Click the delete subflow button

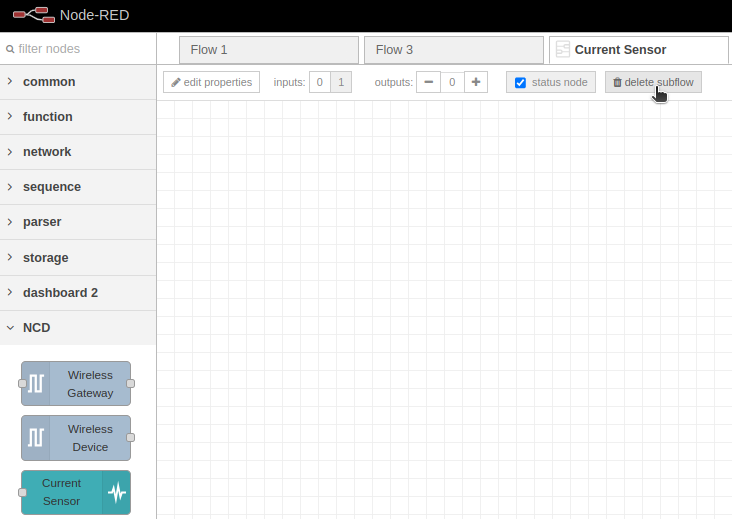pyautogui.click(x=653, y=82)
